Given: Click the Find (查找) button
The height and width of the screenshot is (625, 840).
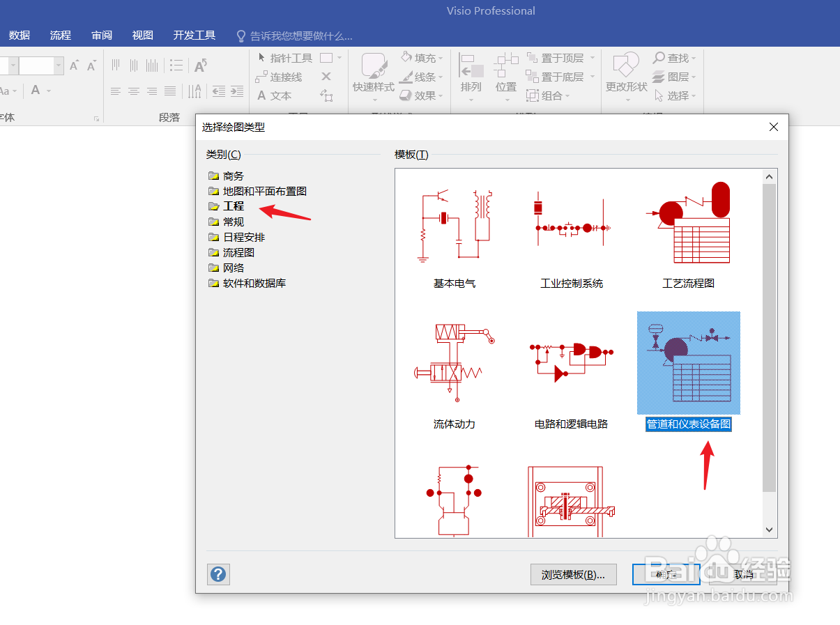Looking at the screenshot, I should [x=674, y=58].
